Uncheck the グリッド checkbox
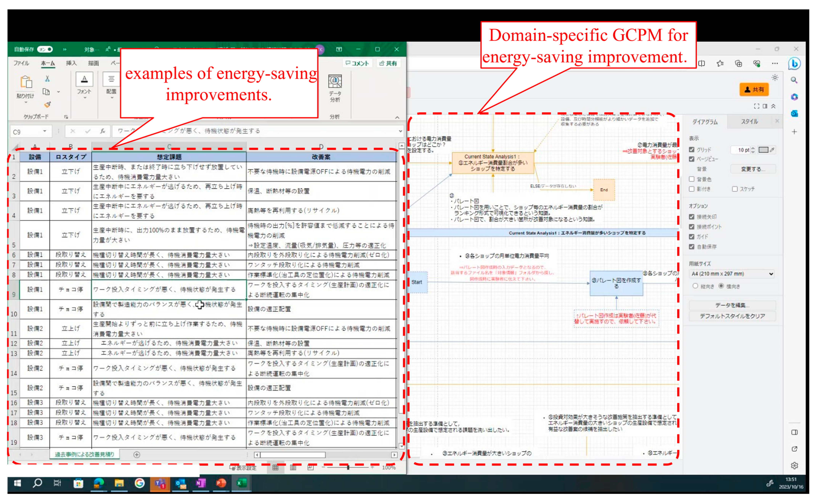This screenshot has width=817, height=504. coord(692,150)
